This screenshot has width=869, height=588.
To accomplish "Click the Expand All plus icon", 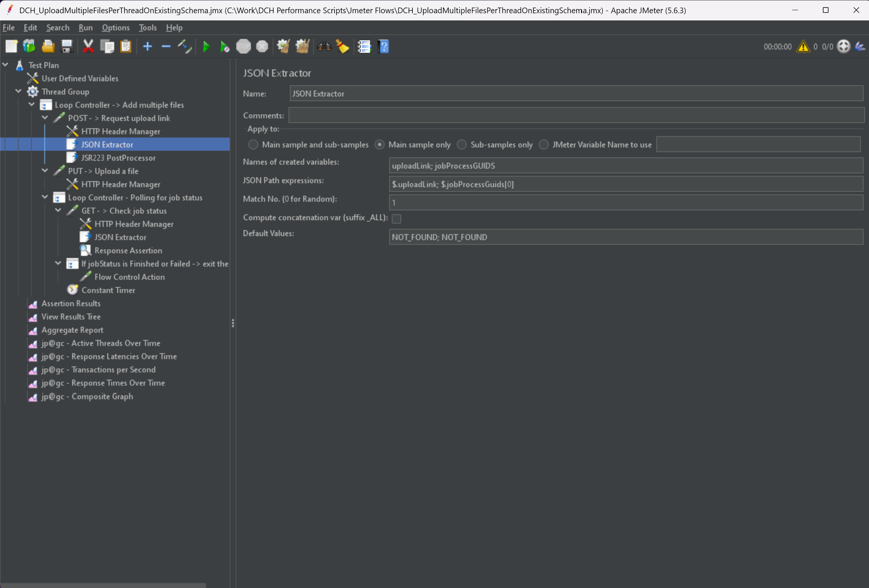I will coord(148,47).
